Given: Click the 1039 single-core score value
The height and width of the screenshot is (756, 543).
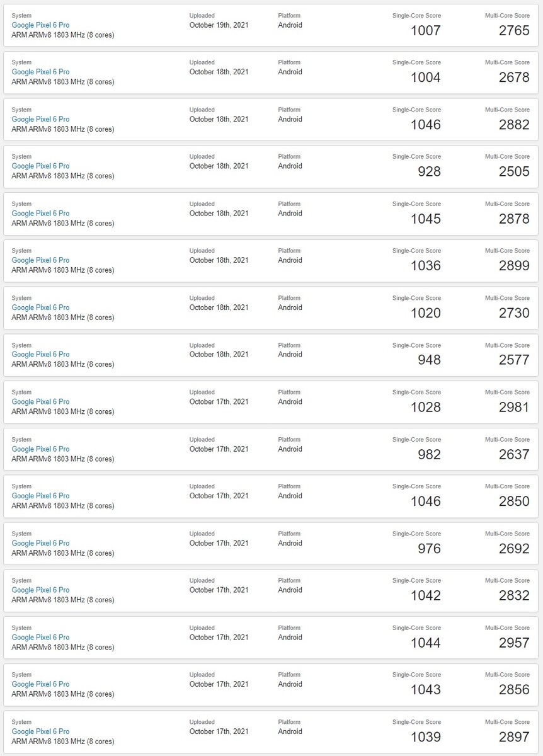Looking at the screenshot, I should point(426,737).
